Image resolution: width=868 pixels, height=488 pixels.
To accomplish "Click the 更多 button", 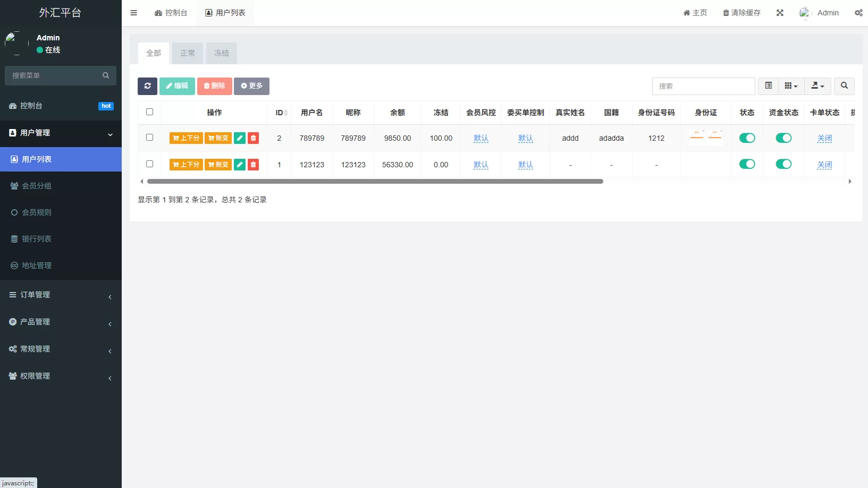I will click(x=251, y=86).
